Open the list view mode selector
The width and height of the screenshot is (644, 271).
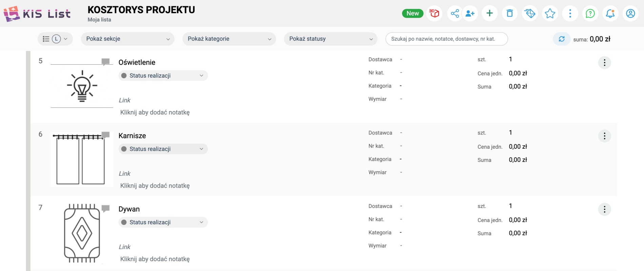pyautogui.click(x=55, y=39)
